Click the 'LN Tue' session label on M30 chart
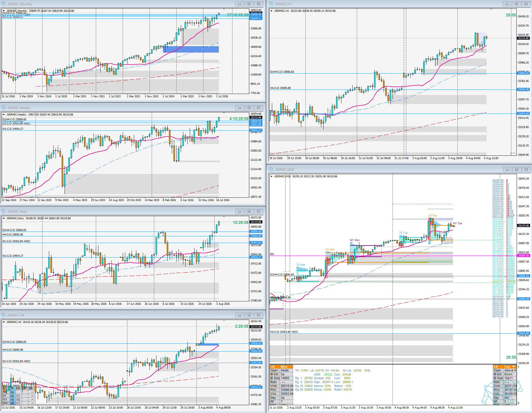 point(433,216)
